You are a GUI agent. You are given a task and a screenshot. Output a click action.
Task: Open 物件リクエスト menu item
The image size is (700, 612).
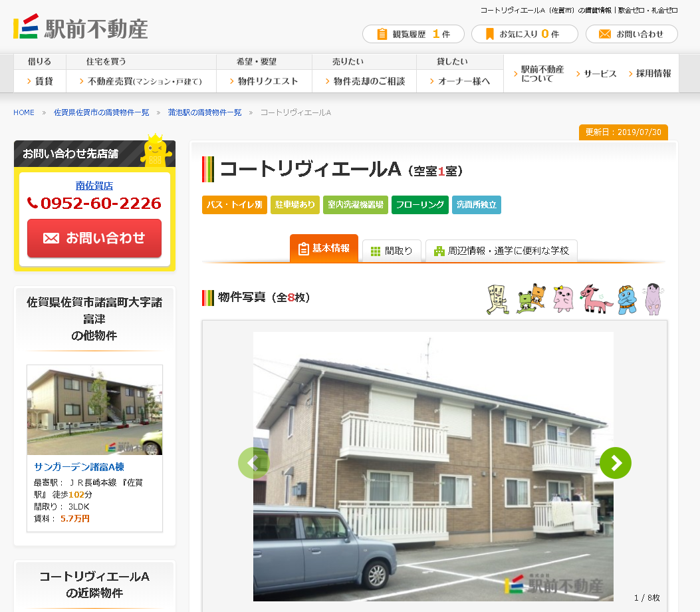[265, 81]
